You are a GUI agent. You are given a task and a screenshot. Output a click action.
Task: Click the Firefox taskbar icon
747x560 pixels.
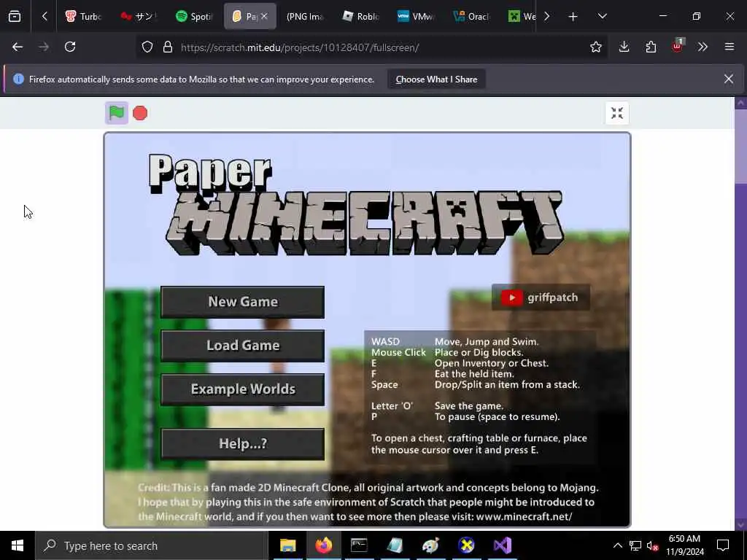(x=323, y=545)
